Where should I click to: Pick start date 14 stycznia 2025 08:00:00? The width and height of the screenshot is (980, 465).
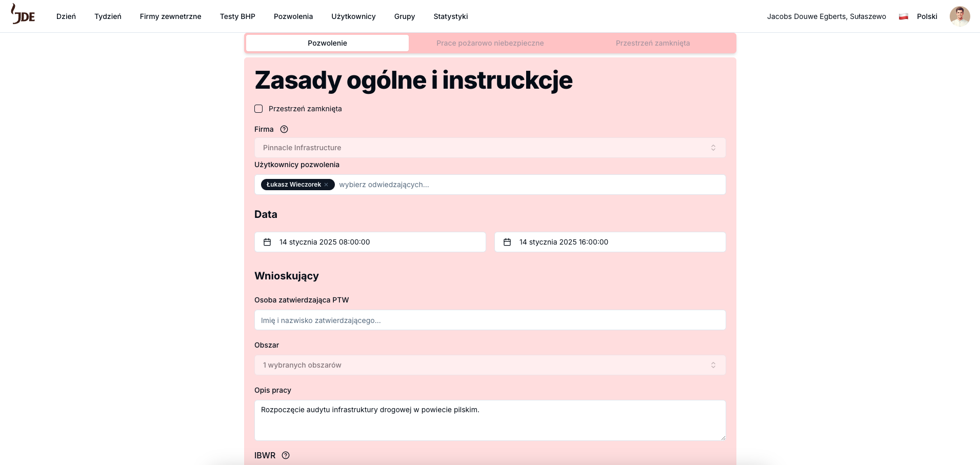(370, 242)
